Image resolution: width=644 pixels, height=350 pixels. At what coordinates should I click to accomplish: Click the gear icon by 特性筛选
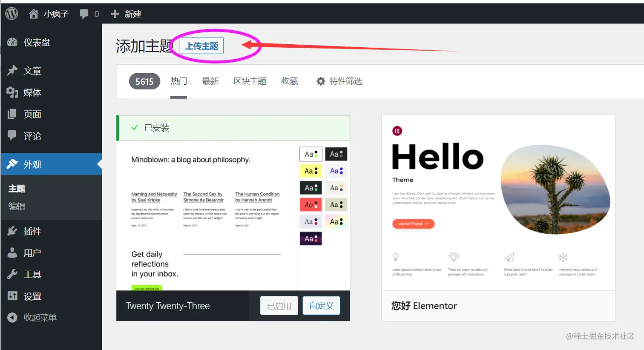click(321, 81)
